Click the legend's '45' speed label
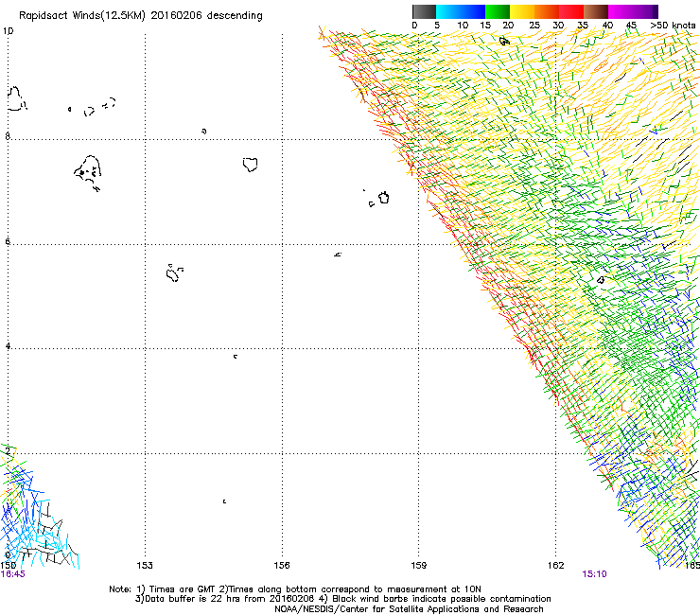The width and height of the screenshot is (700, 615). [x=631, y=26]
